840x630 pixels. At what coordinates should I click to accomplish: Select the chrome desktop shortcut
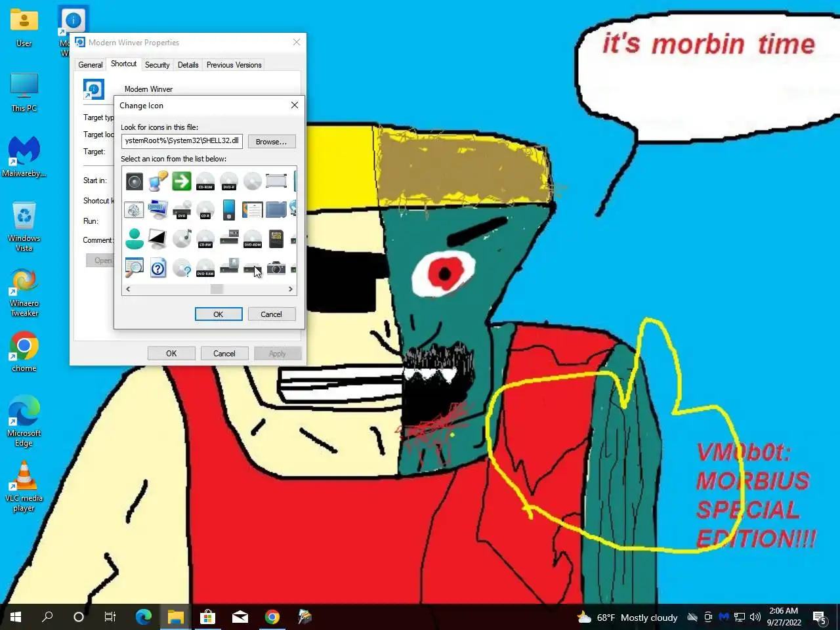pos(24,352)
